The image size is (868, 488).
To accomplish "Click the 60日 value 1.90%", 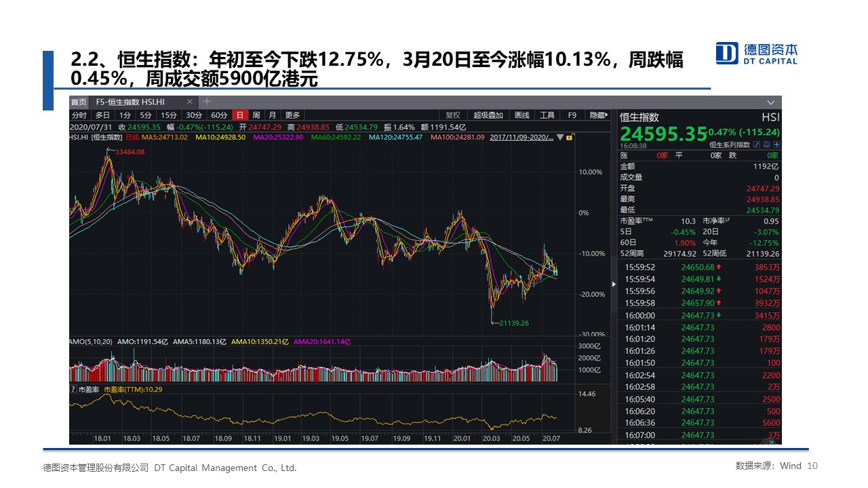I will coord(685,243).
